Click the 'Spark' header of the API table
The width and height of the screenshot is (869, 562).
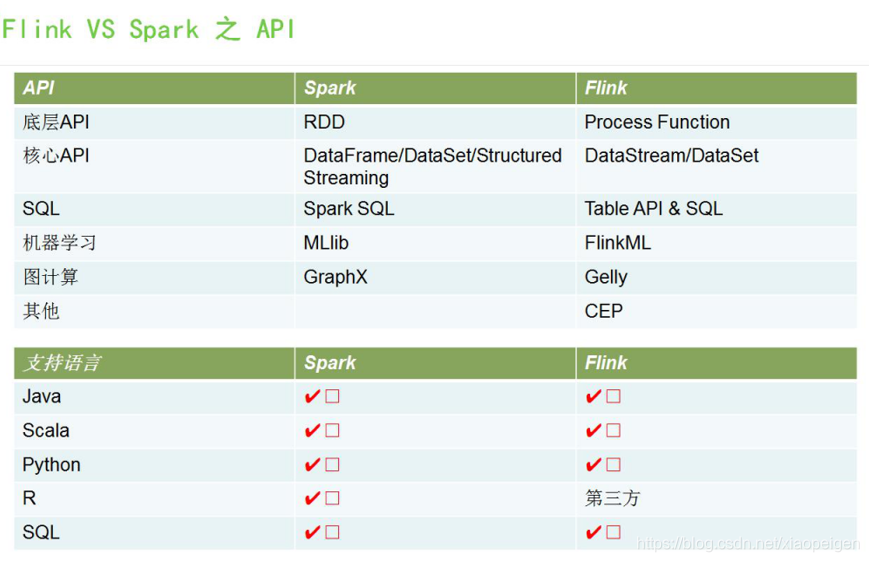pyautogui.click(x=330, y=88)
